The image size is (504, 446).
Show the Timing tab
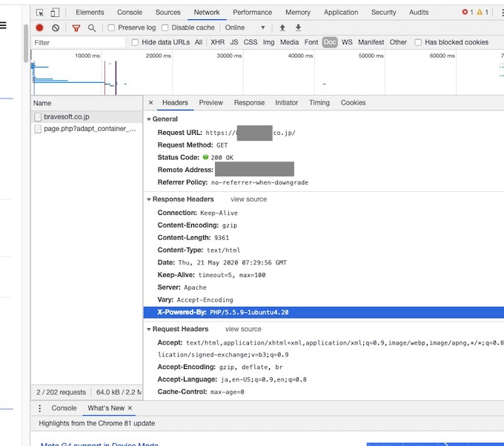[x=319, y=102]
